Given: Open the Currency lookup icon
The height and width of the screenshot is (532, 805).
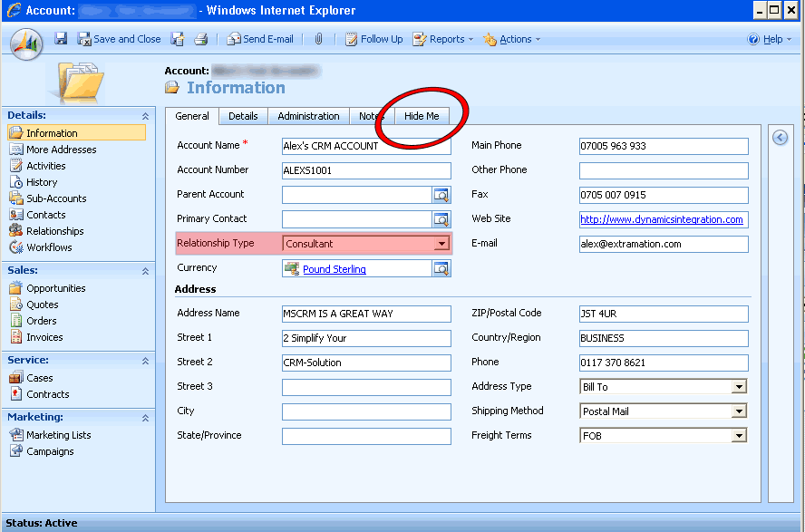Looking at the screenshot, I should pyautogui.click(x=441, y=268).
